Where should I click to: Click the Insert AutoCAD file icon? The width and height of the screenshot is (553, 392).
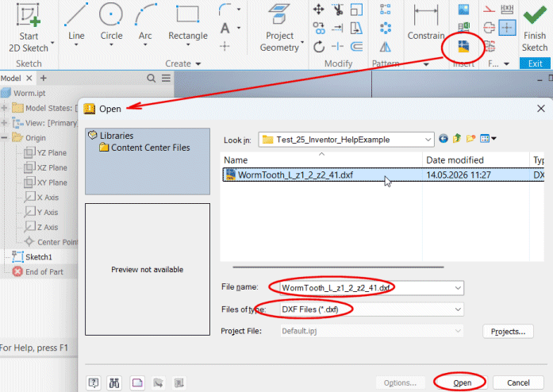point(463,46)
